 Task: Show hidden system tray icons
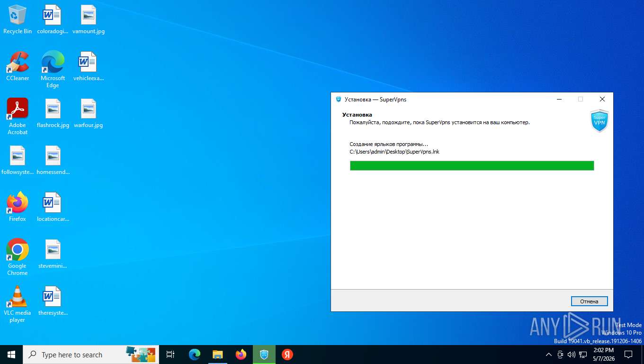point(549,355)
